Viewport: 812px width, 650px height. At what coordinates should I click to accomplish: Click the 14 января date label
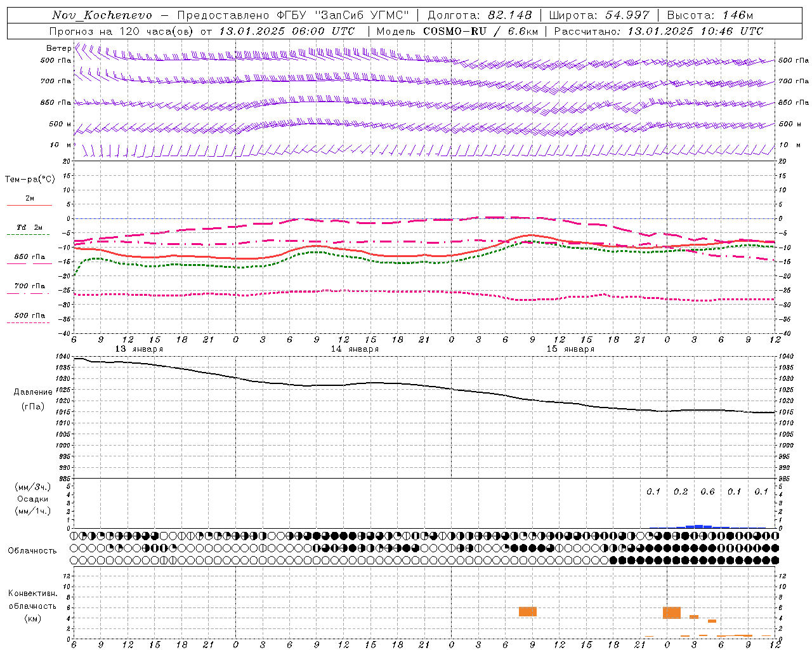(x=355, y=349)
